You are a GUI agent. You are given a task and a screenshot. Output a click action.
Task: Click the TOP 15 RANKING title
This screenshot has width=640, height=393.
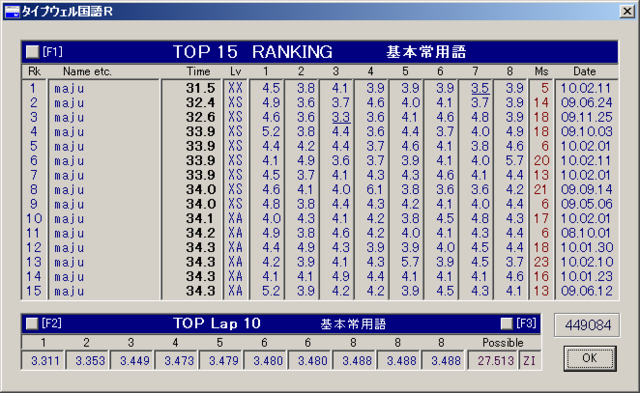pyautogui.click(x=253, y=52)
